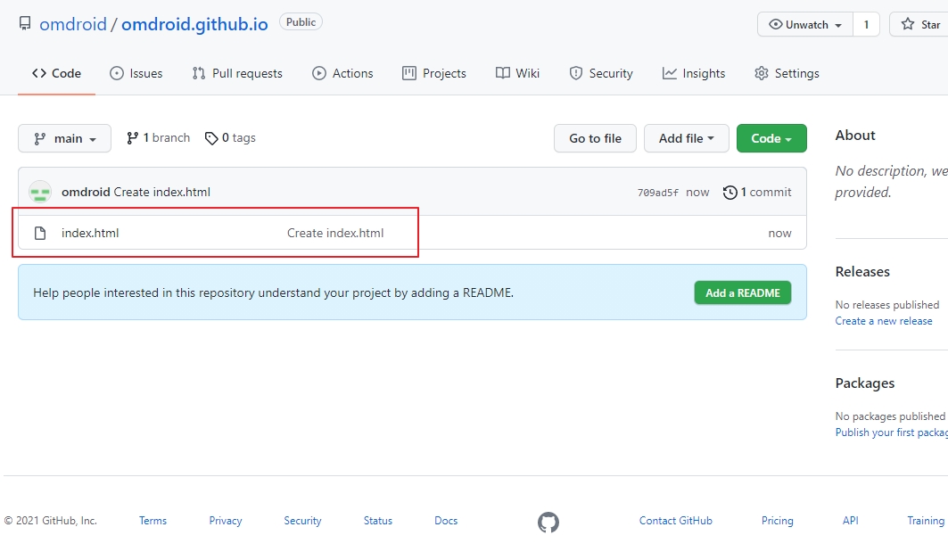Click Publish your first package link
This screenshot has width=948, height=560.
[892, 432]
